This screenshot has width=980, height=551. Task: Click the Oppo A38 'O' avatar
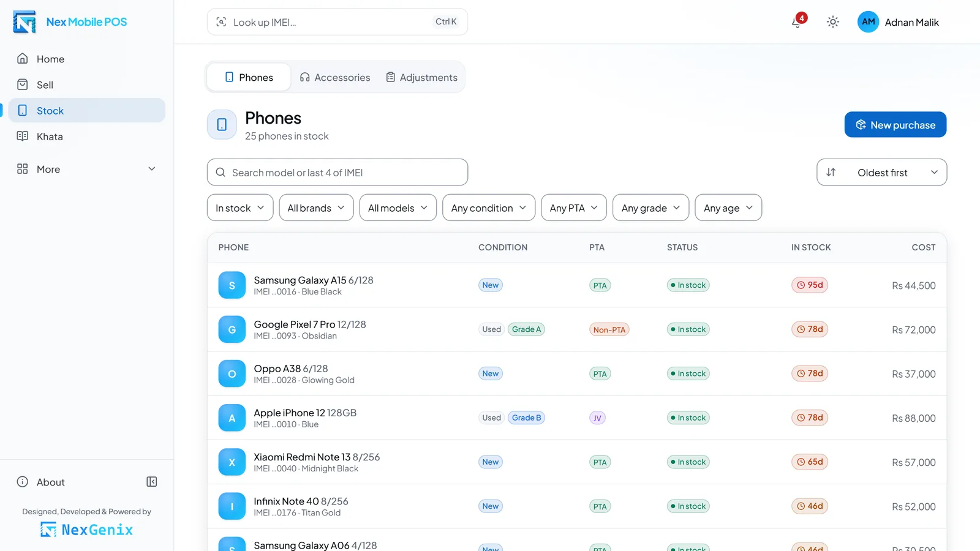pos(232,373)
